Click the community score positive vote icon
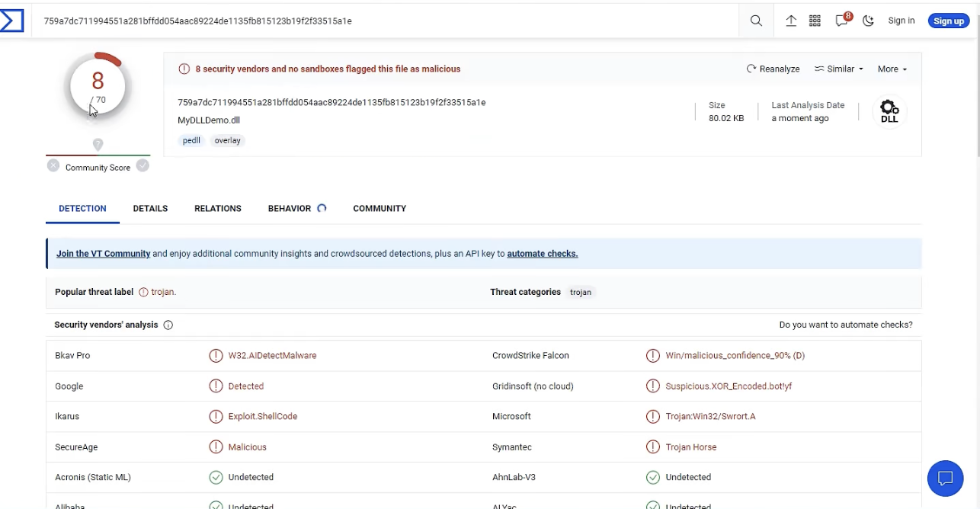This screenshot has width=980, height=509. (143, 165)
